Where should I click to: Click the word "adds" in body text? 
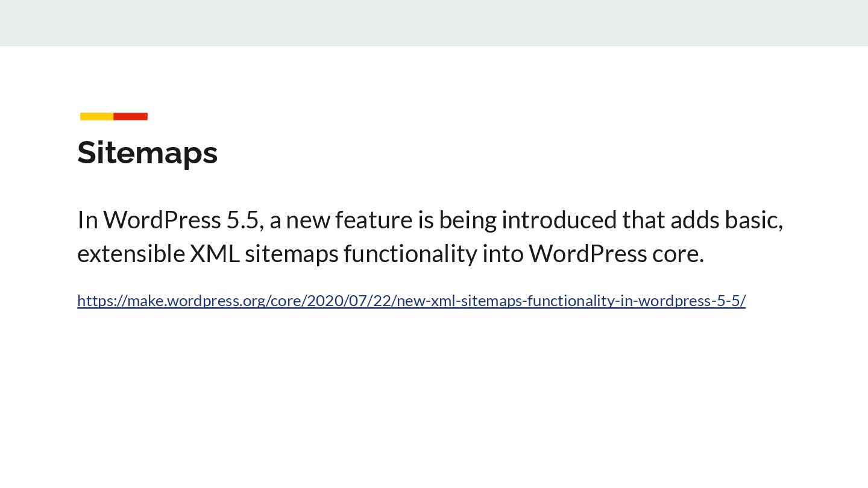click(x=695, y=220)
